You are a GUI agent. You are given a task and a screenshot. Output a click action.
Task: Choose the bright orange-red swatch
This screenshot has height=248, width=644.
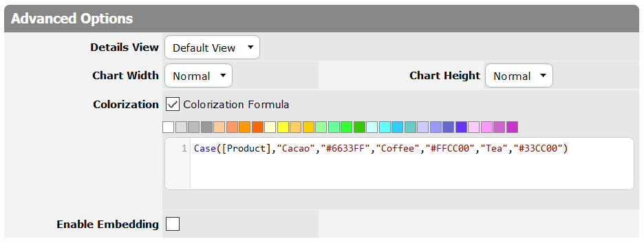(x=257, y=127)
